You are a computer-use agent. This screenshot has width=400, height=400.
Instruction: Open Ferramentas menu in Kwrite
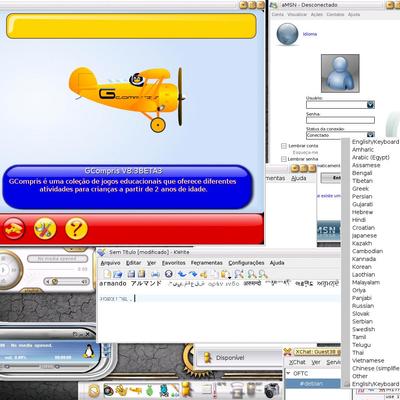point(206,263)
